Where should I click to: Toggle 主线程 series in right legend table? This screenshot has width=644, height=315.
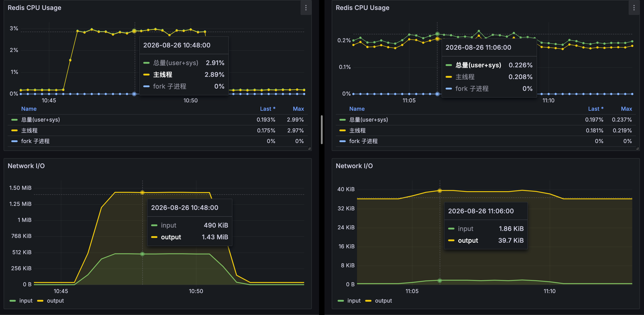click(357, 131)
